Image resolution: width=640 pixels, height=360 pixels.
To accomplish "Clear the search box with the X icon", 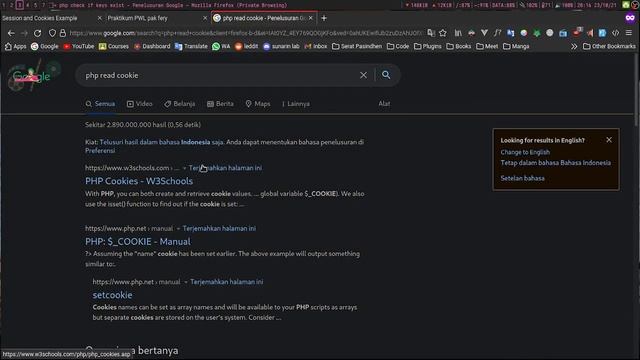I will (363, 75).
